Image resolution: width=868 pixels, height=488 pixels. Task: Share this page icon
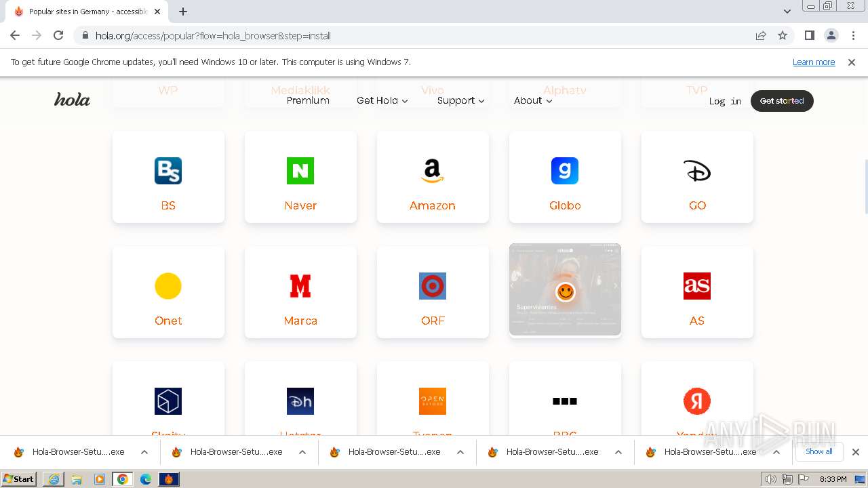pos(761,35)
